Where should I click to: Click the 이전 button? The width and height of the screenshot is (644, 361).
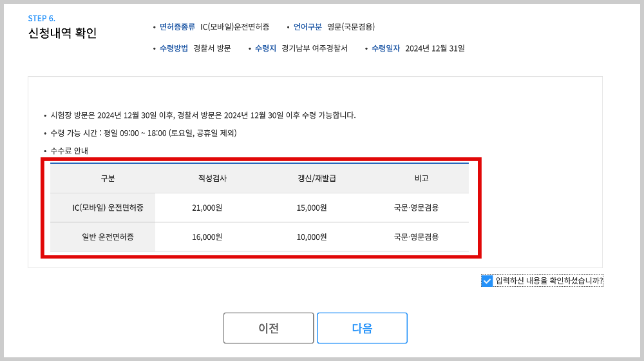click(x=269, y=327)
